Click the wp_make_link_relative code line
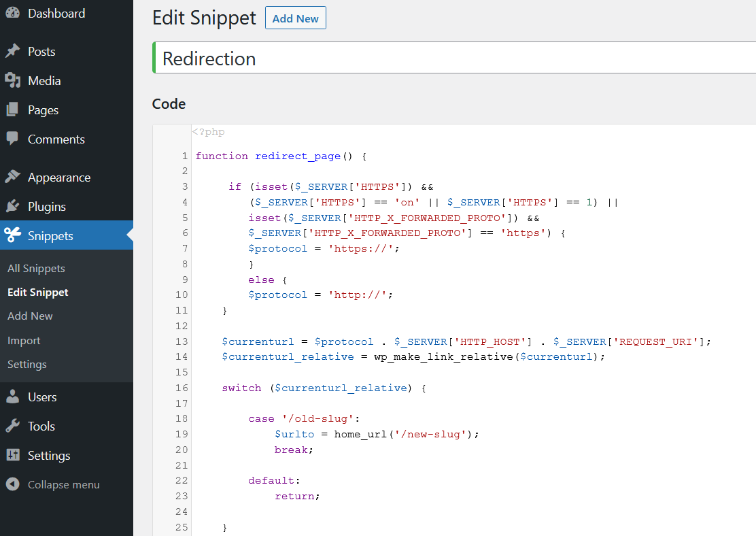The height and width of the screenshot is (536, 756). point(413,356)
